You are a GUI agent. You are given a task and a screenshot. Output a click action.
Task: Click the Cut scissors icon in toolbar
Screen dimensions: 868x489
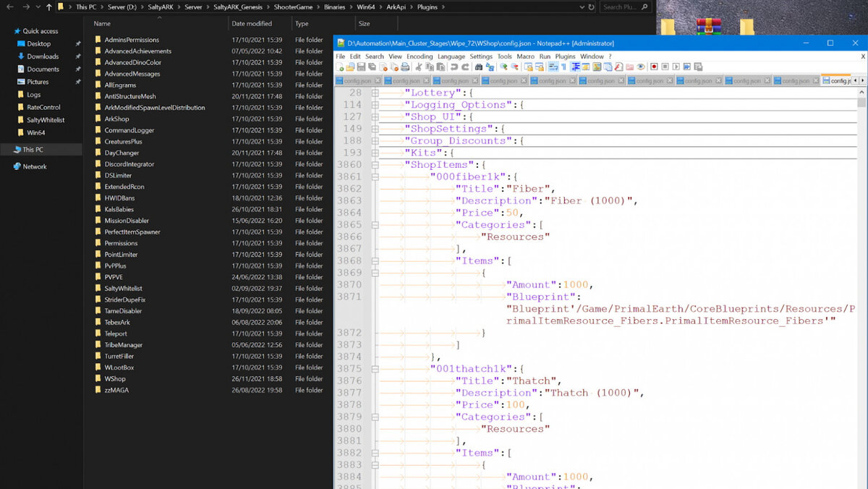(x=420, y=67)
